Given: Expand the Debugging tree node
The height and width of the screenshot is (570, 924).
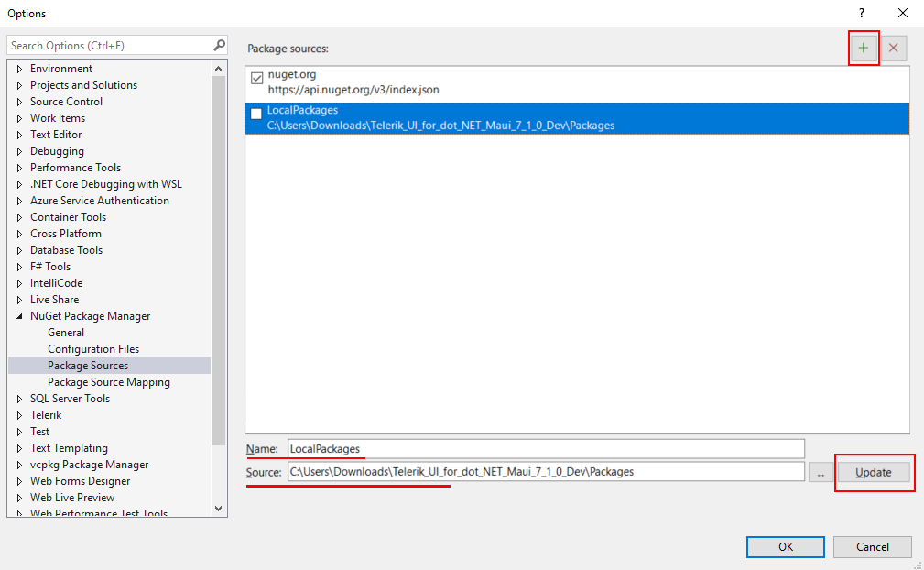Looking at the screenshot, I should pos(17,150).
